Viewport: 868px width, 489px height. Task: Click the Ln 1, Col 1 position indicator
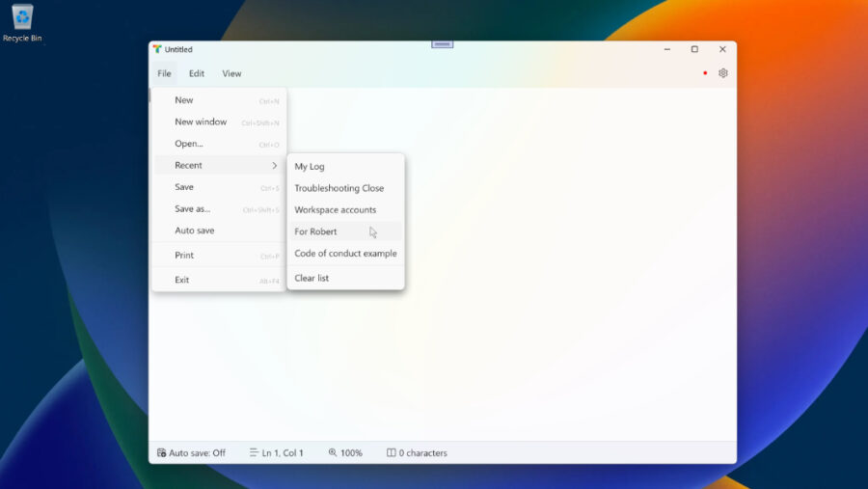276,452
